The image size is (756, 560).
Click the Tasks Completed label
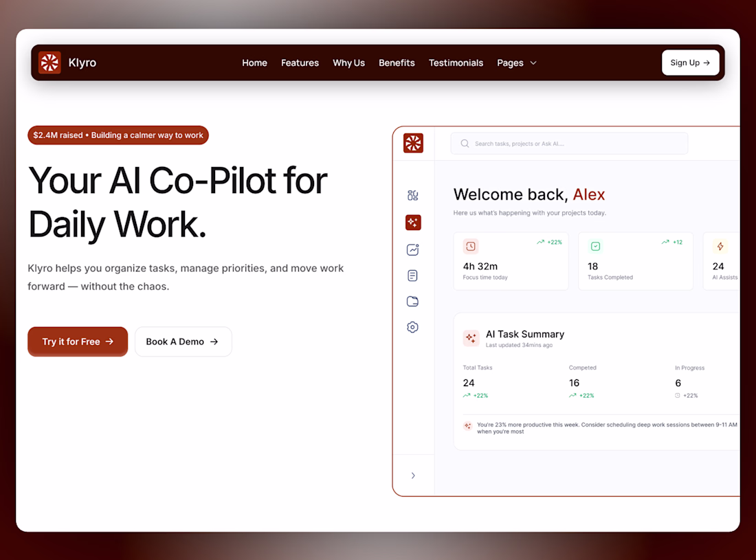[610, 278]
